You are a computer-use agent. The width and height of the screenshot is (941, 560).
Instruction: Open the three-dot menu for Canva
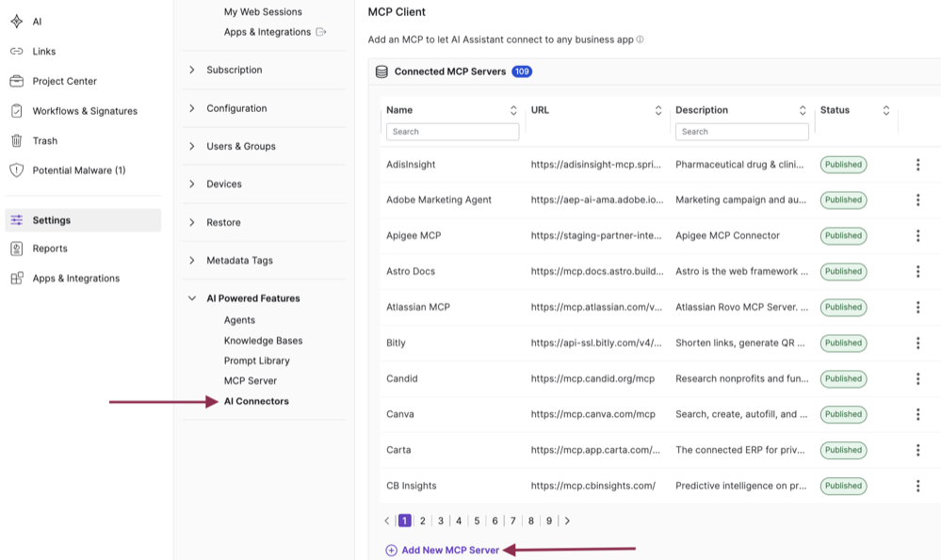[917, 414]
